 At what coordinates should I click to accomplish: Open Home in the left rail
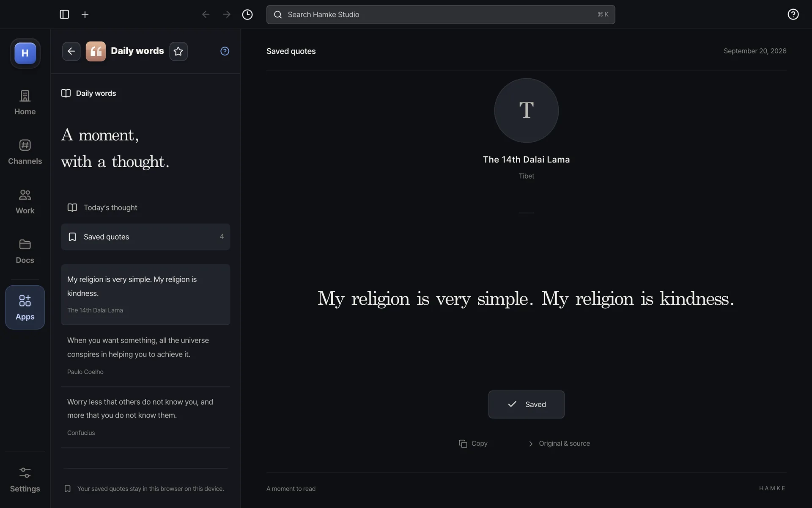[25, 102]
